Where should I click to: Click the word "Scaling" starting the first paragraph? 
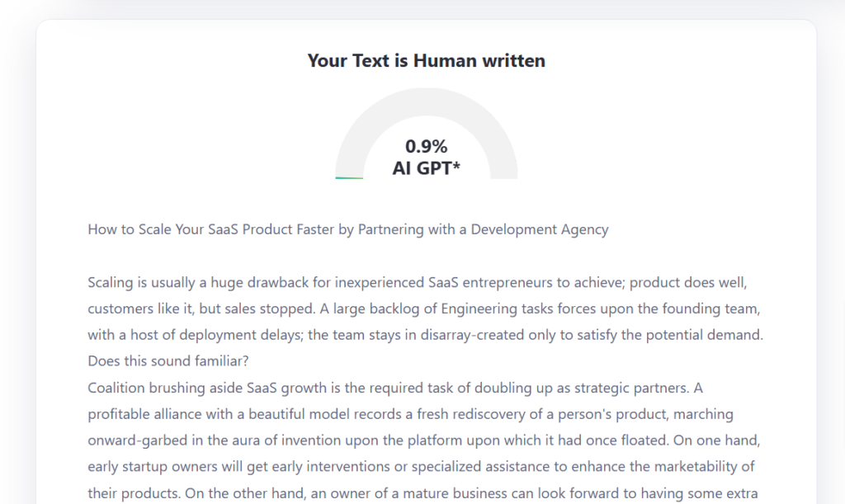click(x=111, y=282)
